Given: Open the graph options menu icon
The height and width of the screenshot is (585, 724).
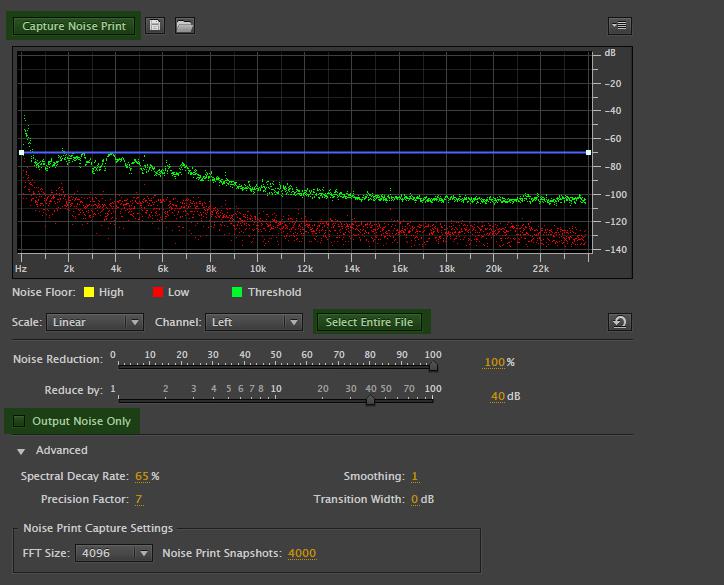Looking at the screenshot, I should point(620,25).
